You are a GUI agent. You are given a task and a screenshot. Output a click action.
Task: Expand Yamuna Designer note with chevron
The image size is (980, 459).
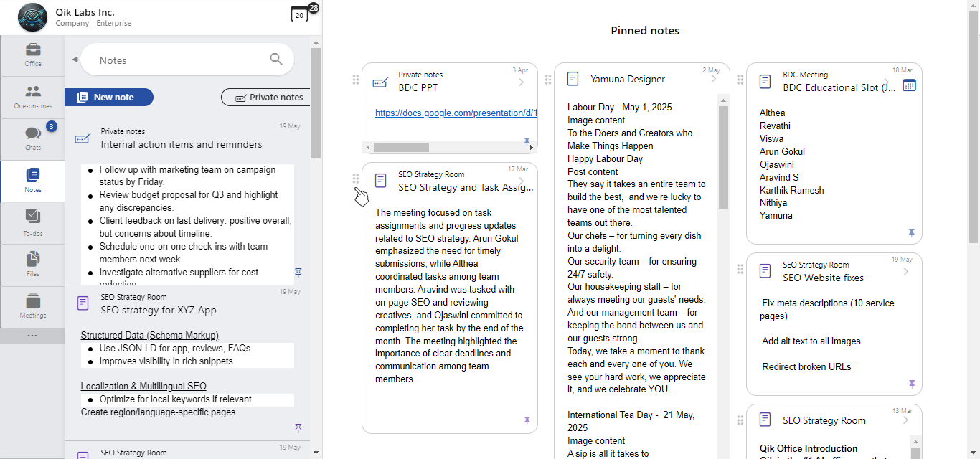pyautogui.click(x=714, y=79)
